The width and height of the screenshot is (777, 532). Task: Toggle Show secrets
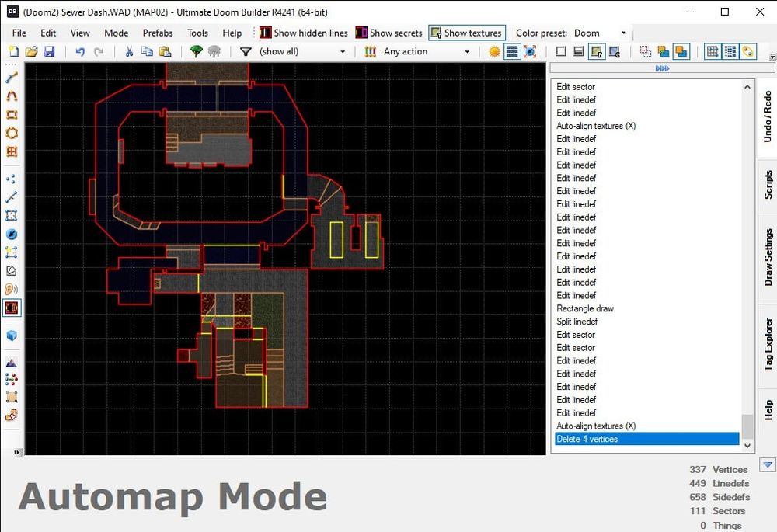389,33
